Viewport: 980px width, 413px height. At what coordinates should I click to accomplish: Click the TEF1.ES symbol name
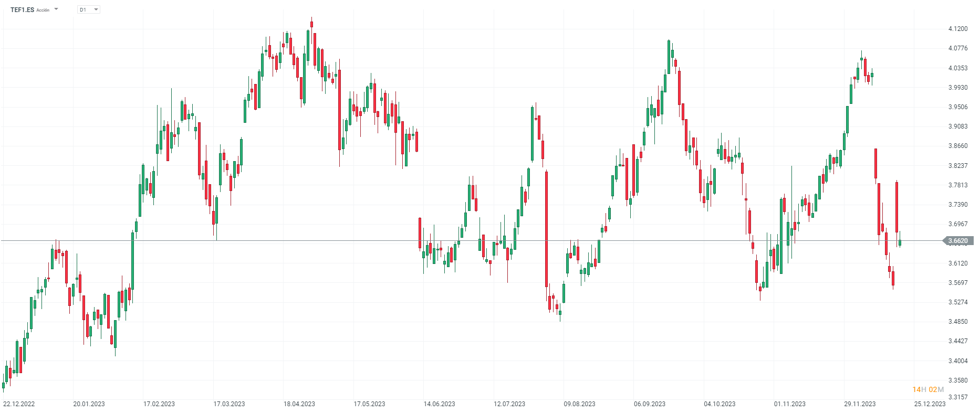click(x=22, y=10)
